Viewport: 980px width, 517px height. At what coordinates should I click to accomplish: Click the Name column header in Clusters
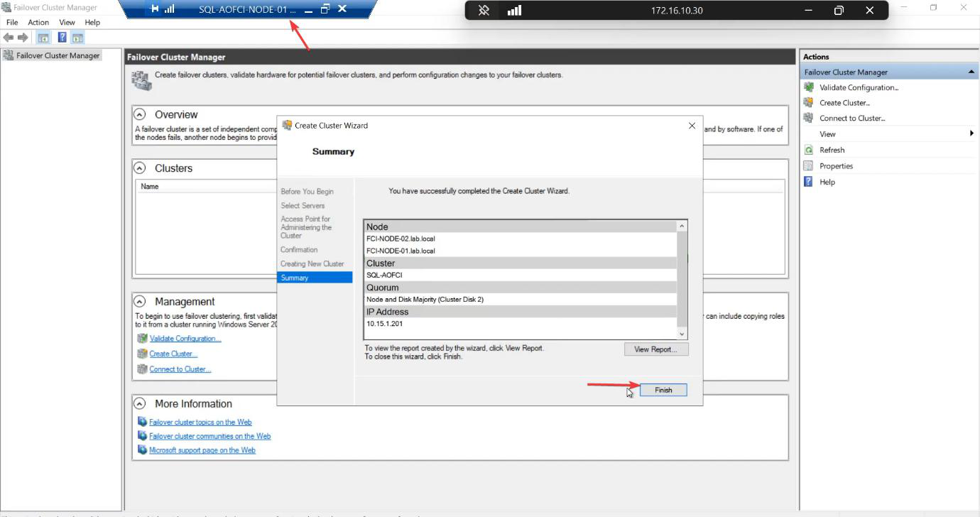pos(150,187)
